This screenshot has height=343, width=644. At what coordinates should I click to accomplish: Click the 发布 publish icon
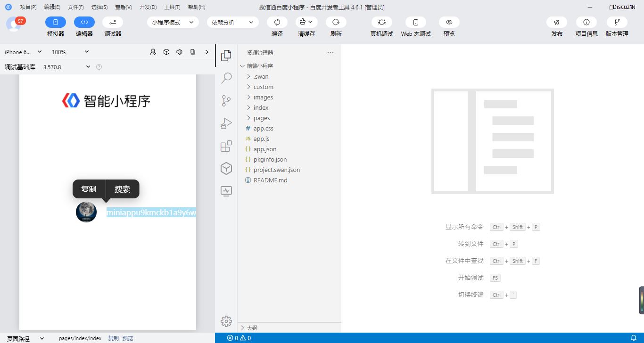(556, 23)
